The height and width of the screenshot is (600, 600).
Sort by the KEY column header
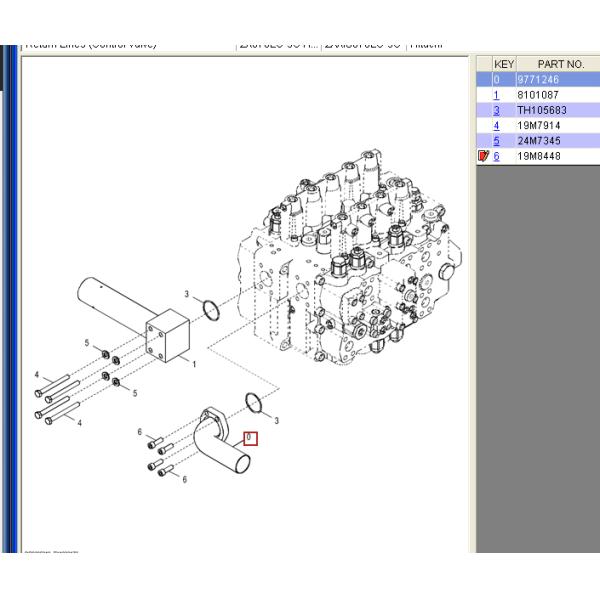coord(504,64)
